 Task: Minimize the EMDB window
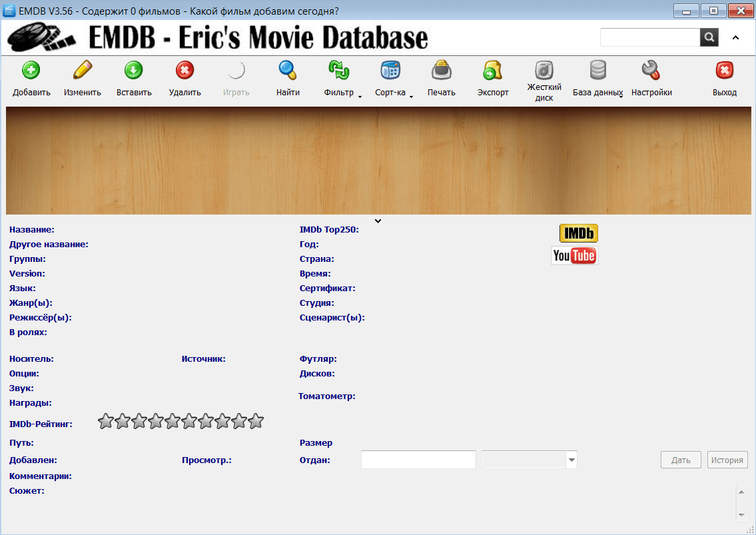click(x=686, y=11)
